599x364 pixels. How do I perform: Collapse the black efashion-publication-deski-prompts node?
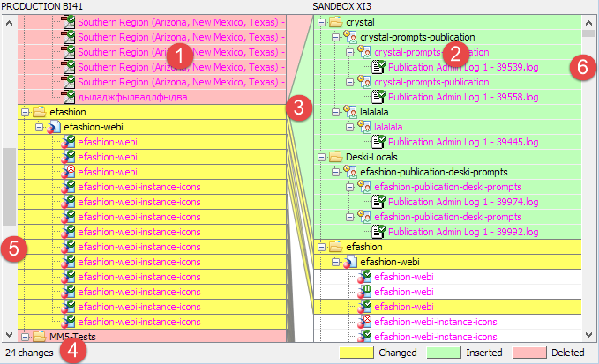(x=336, y=172)
